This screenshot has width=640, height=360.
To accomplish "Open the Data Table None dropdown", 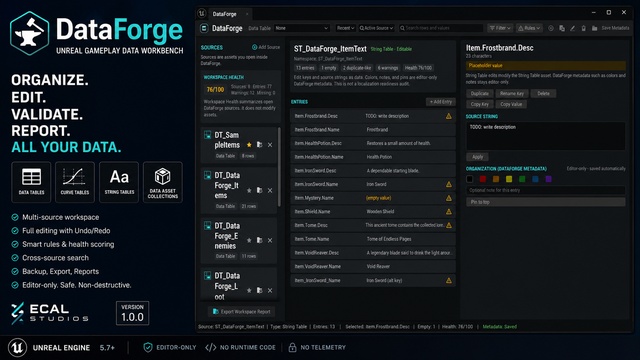I will (302, 28).
